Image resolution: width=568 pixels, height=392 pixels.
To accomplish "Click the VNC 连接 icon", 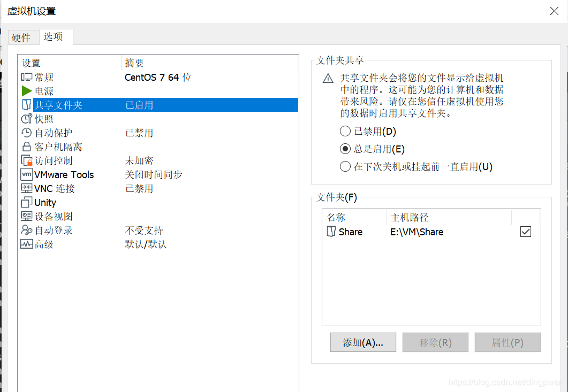I will [26, 188].
